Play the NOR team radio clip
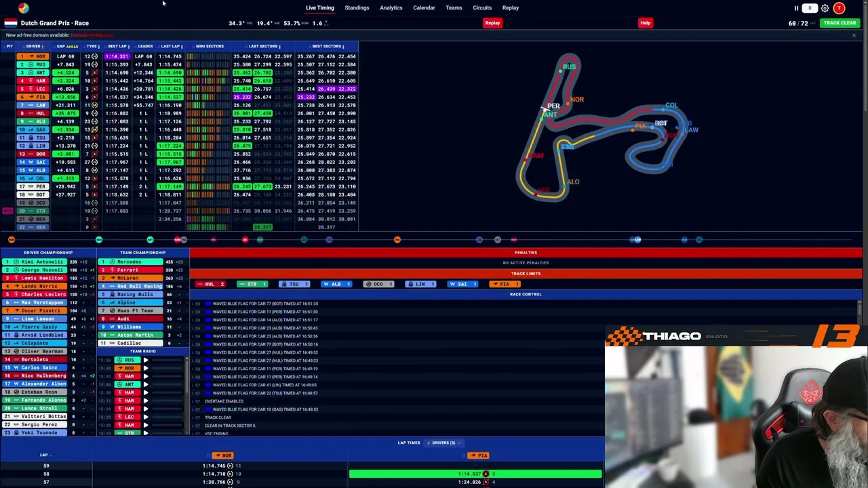The height and width of the screenshot is (488, 868). click(x=145, y=368)
